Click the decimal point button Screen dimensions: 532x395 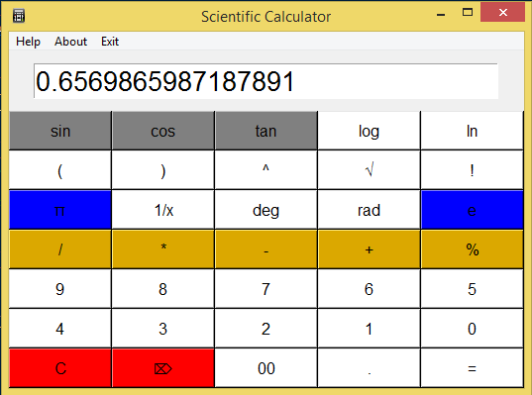click(x=369, y=368)
